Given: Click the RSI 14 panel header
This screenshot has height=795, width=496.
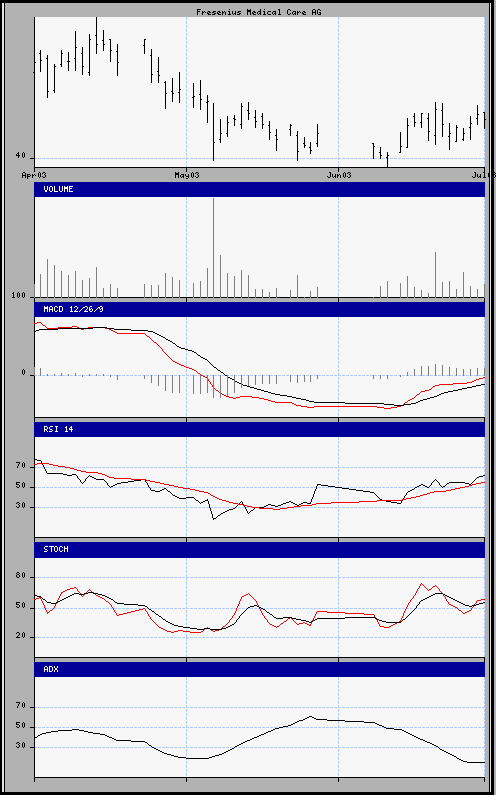Looking at the screenshot, I should click(x=259, y=429).
